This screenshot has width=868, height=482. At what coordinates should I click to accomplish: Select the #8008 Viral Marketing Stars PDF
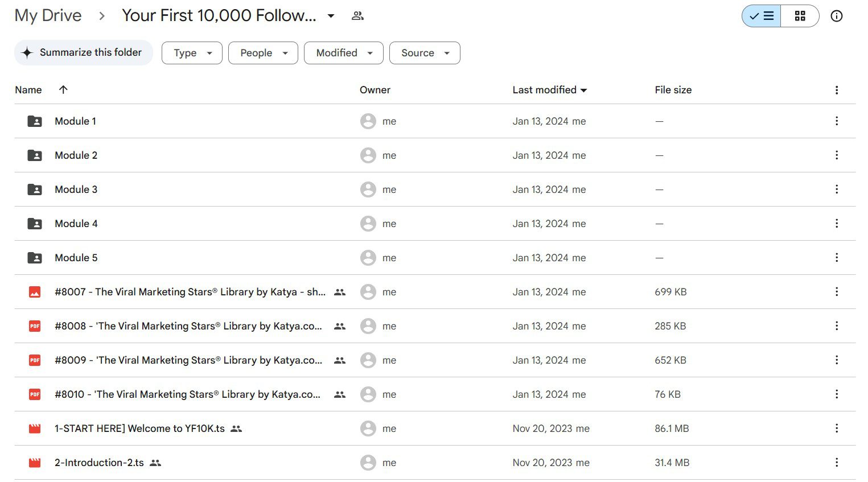point(188,326)
